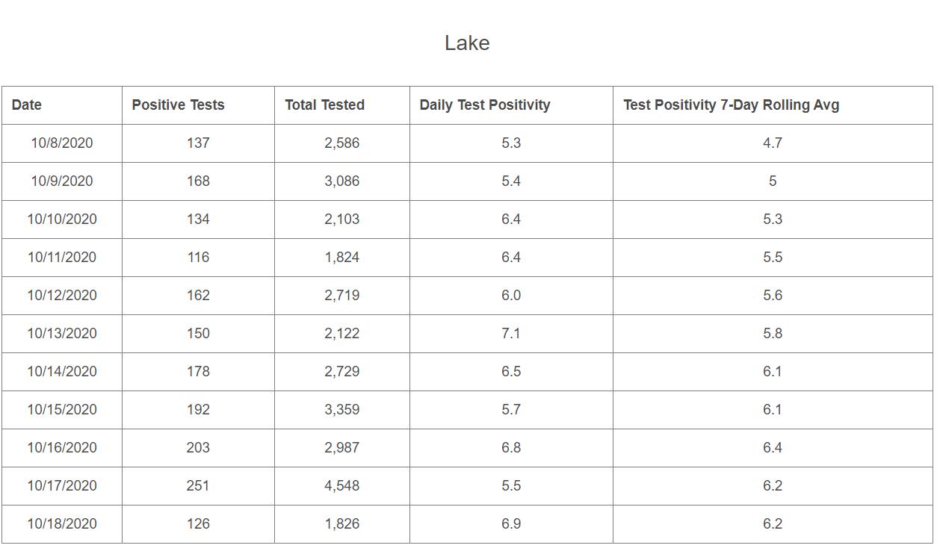The height and width of the screenshot is (560, 940).
Task: Select the 10/8/2020 date cell
Action: pyautogui.click(x=62, y=143)
